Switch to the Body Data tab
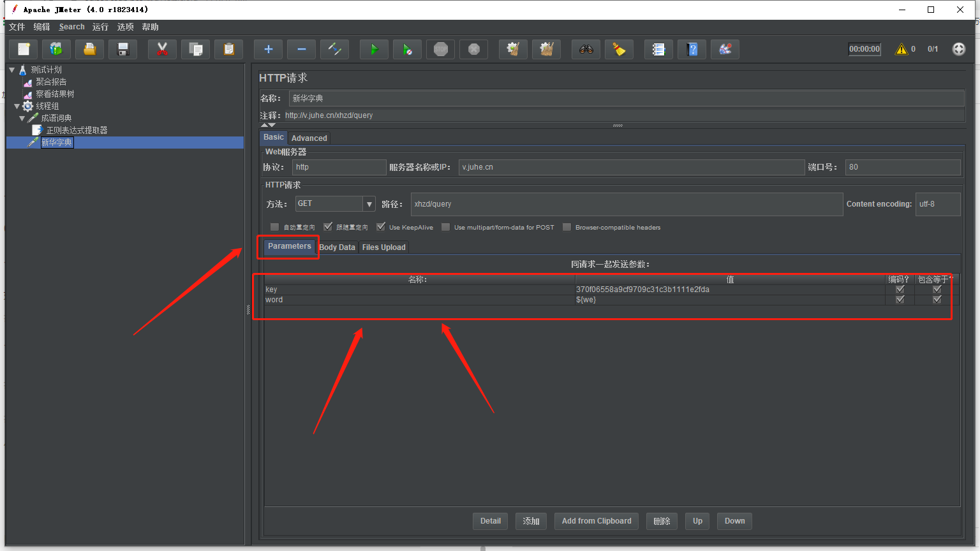This screenshot has width=980, height=551. pos(337,247)
